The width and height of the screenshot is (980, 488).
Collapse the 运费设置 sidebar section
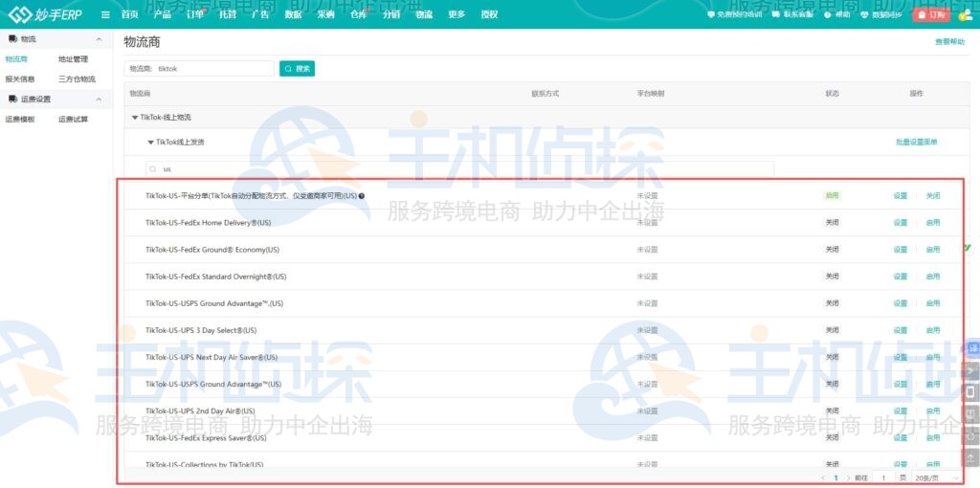(x=99, y=100)
